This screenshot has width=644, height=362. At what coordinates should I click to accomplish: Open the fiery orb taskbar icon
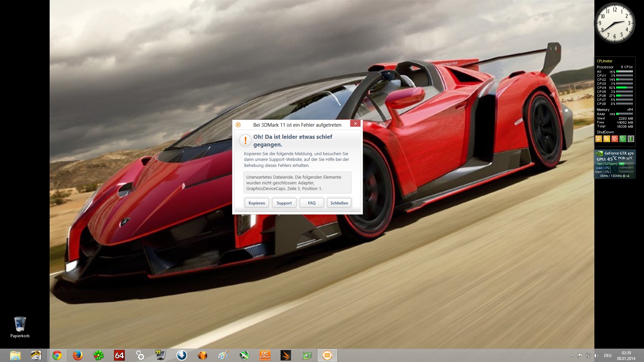tap(202, 355)
